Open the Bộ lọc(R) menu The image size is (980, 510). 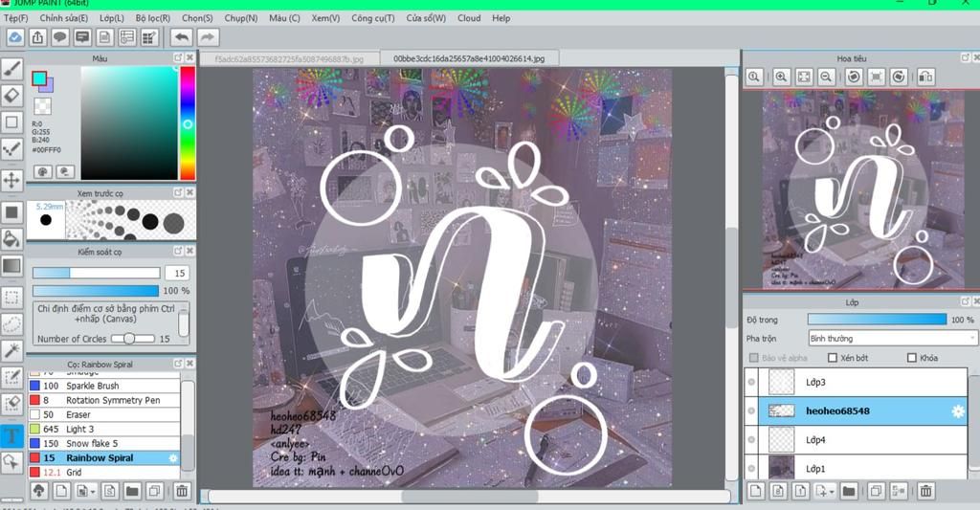pos(153,18)
